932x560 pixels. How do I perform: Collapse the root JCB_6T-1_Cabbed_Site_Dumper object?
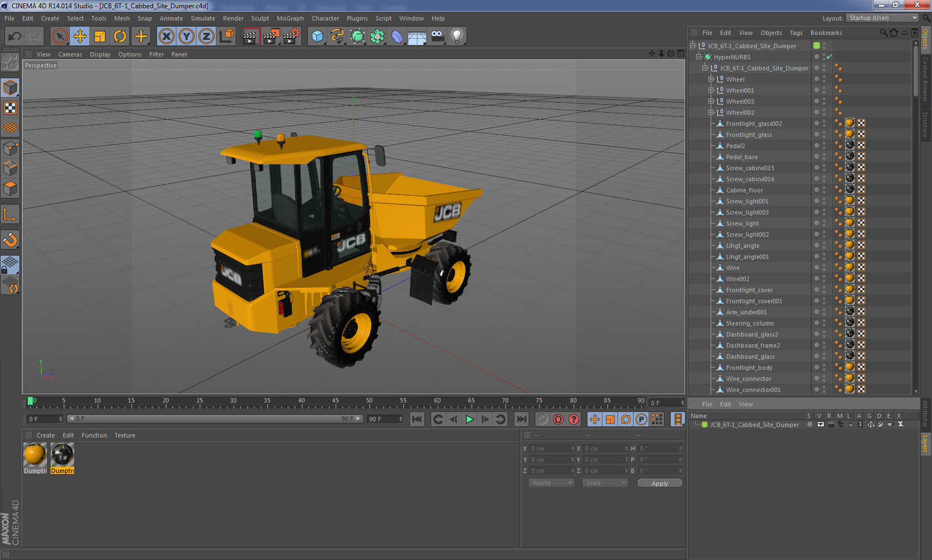(693, 46)
